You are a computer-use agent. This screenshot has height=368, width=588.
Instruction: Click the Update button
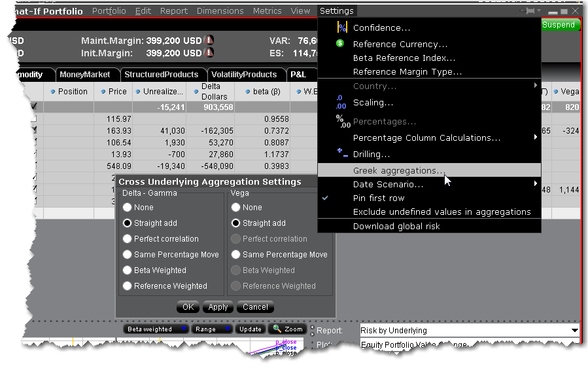click(250, 329)
